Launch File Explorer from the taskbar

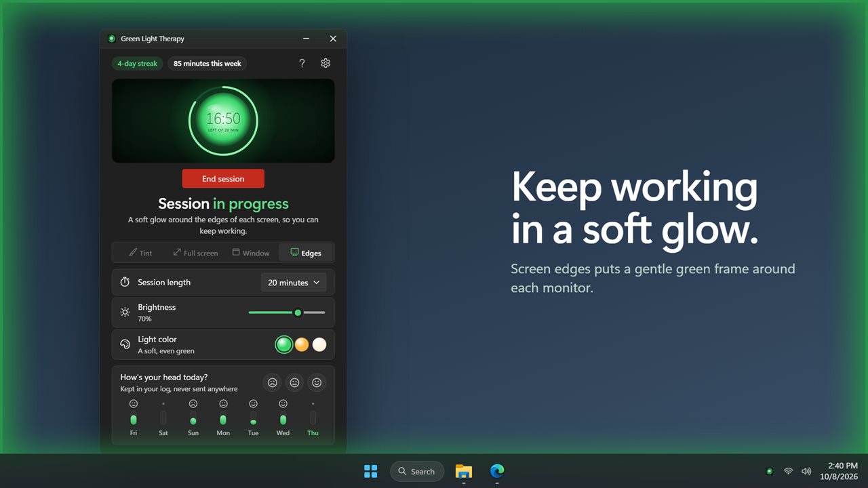tap(464, 471)
